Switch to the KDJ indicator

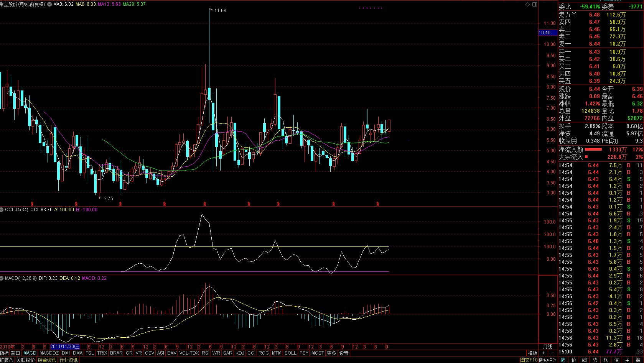[x=240, y=353]
